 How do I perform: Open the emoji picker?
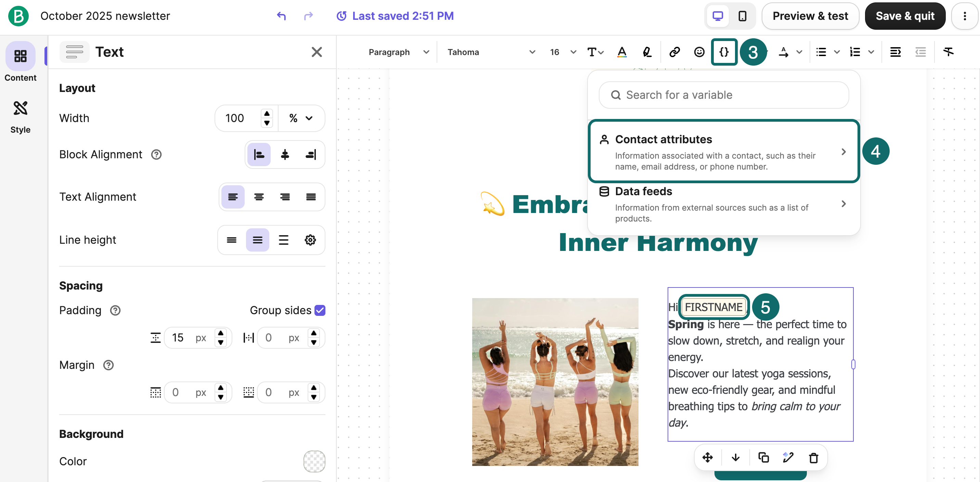tap(699, 52)
